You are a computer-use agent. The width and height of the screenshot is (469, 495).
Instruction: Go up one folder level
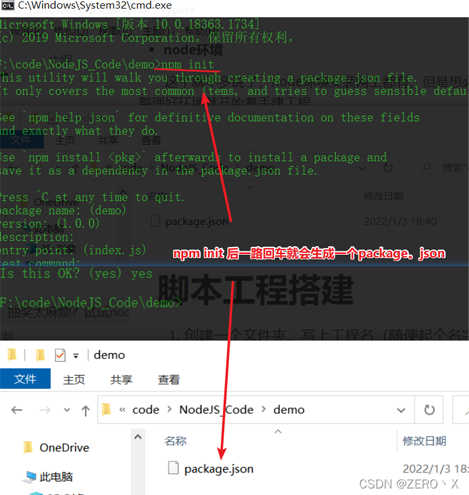[x=86, y=410]
